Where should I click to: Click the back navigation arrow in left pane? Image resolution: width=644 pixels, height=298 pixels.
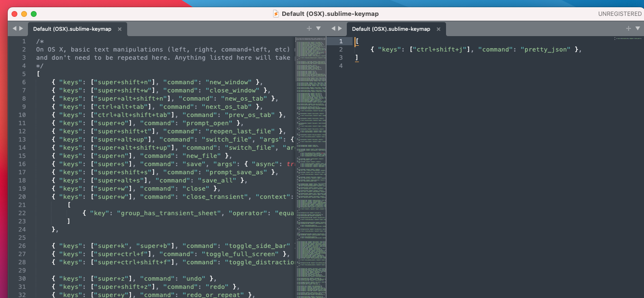pos(13,28)
